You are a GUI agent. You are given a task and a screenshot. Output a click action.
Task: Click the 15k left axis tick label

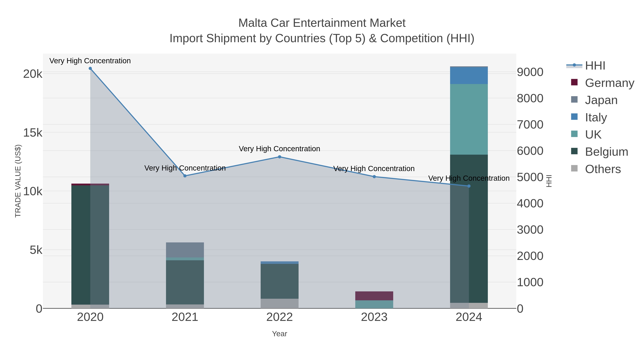click(33, 133)
